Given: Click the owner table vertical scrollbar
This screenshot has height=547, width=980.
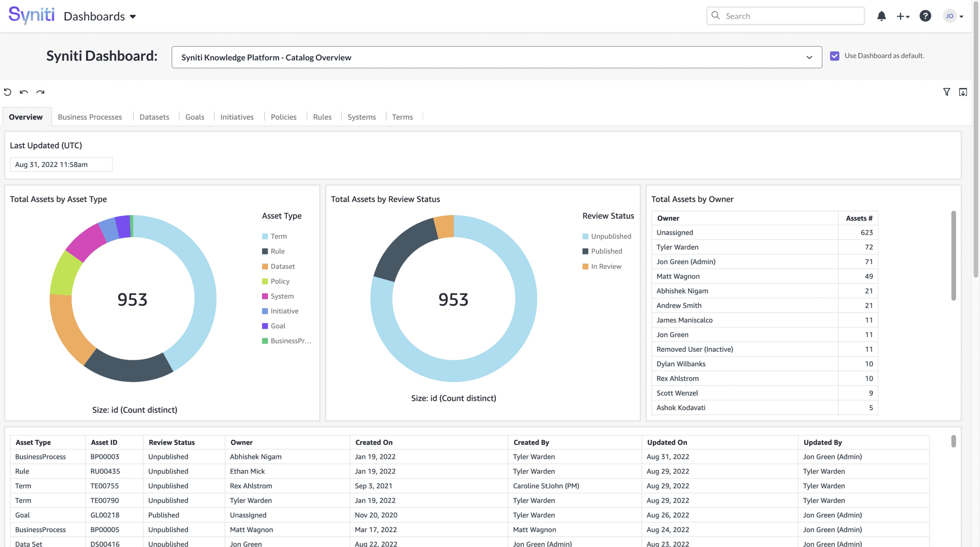Looking at the screenshot, I should [953, 256].
